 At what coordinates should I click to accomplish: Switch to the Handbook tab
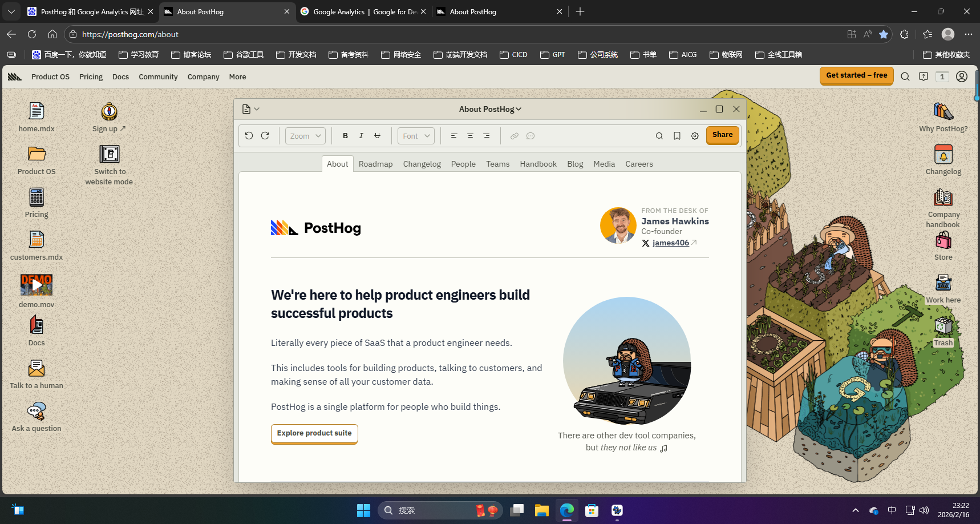[x=538, y=164]
